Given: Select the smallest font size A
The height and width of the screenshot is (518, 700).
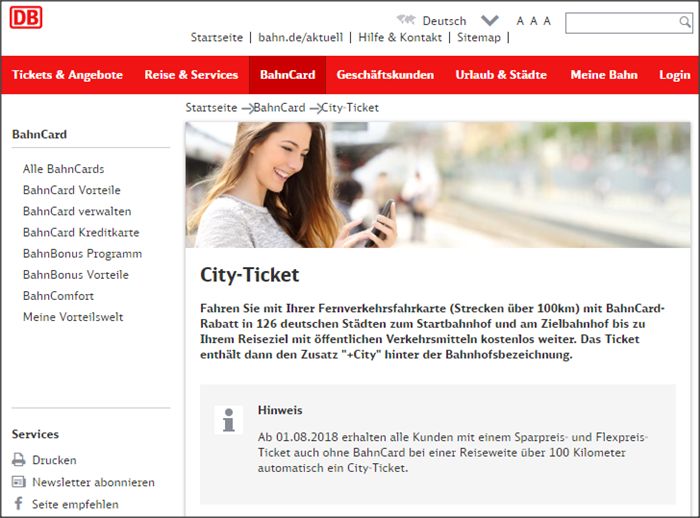Looking at the screenshot, I should 520,21.
